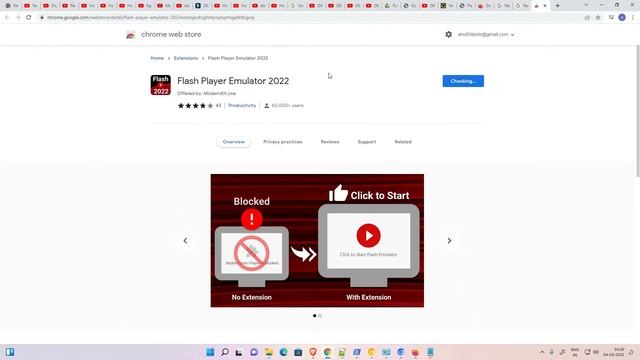Show next screenshot with right arrow
This screenshot has height=360, width=640.
click(449, 241)
